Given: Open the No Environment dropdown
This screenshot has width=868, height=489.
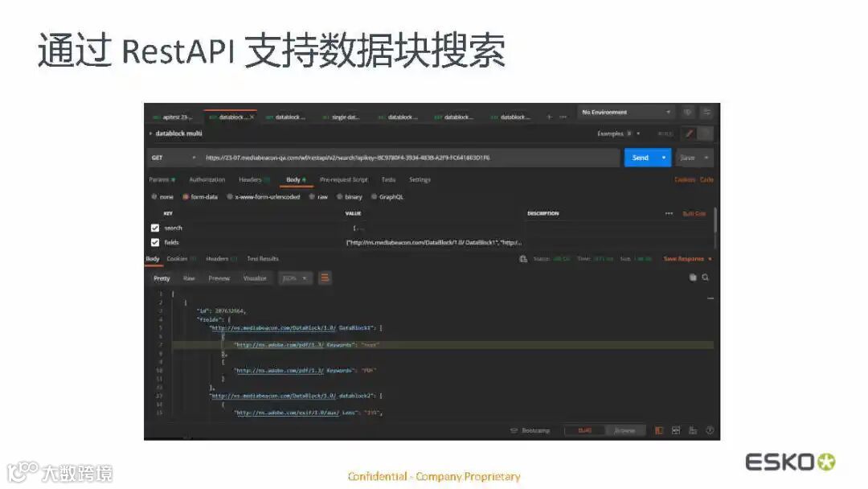Looking at the screenshot, I should [x=626, y=113].
